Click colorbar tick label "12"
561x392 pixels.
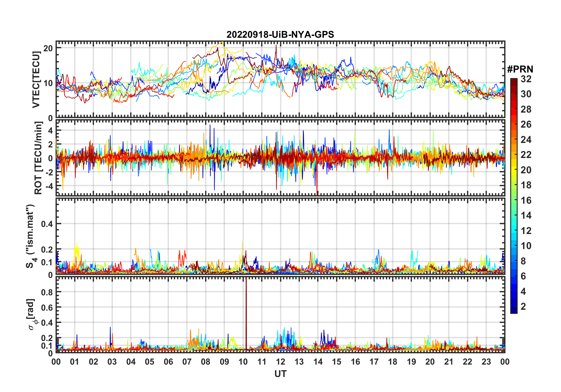[526, 231]
